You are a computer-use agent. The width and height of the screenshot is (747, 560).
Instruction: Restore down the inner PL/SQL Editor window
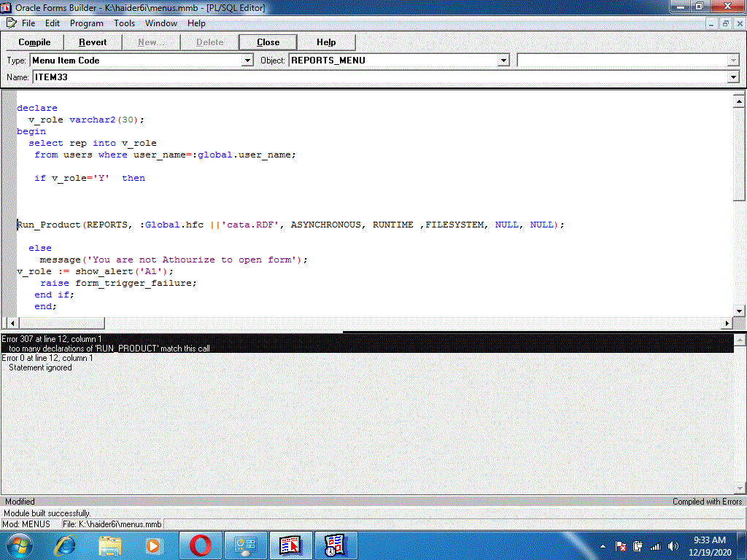click(x=726, y=23)
